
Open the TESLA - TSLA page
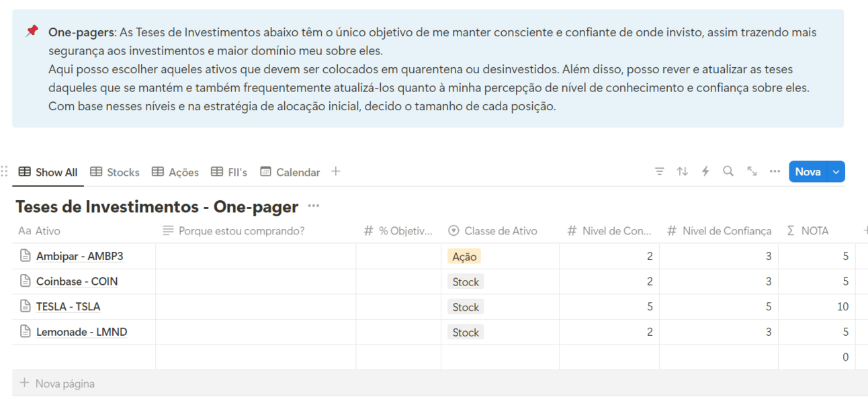click(69, 306)
